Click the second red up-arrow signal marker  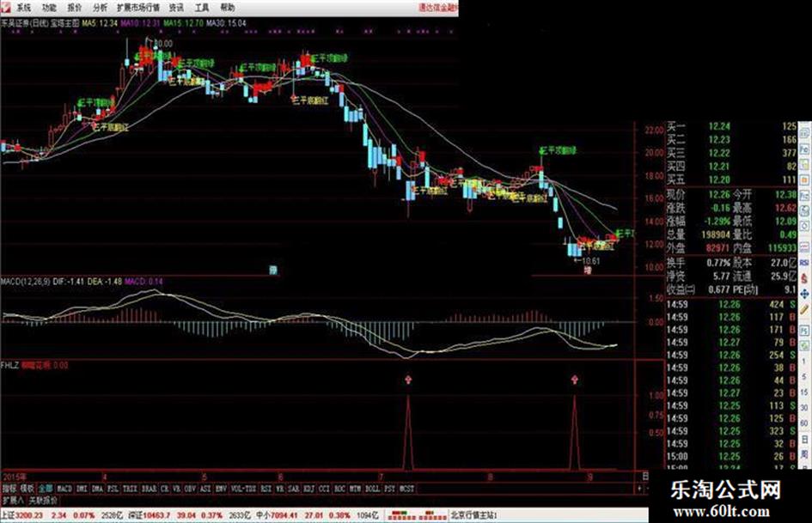tap(574, 380)
